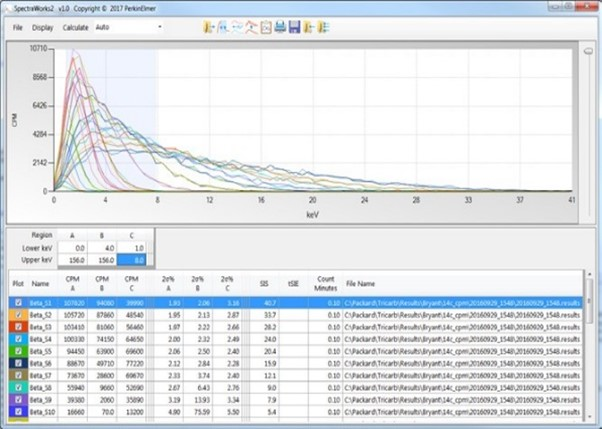This screenshot has height=429, width=602.
Task: Click the second toolbar icon with blue page
Action: pos(222,27)
